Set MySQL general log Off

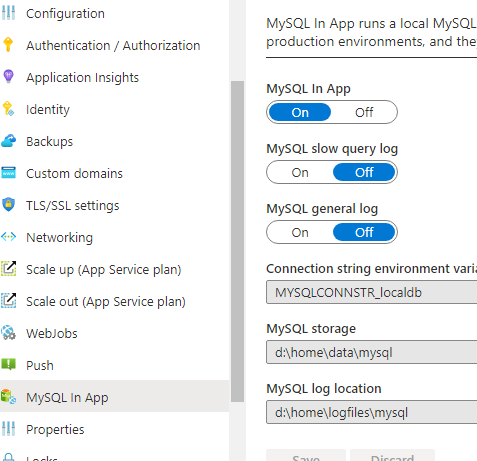coord(364,232)
